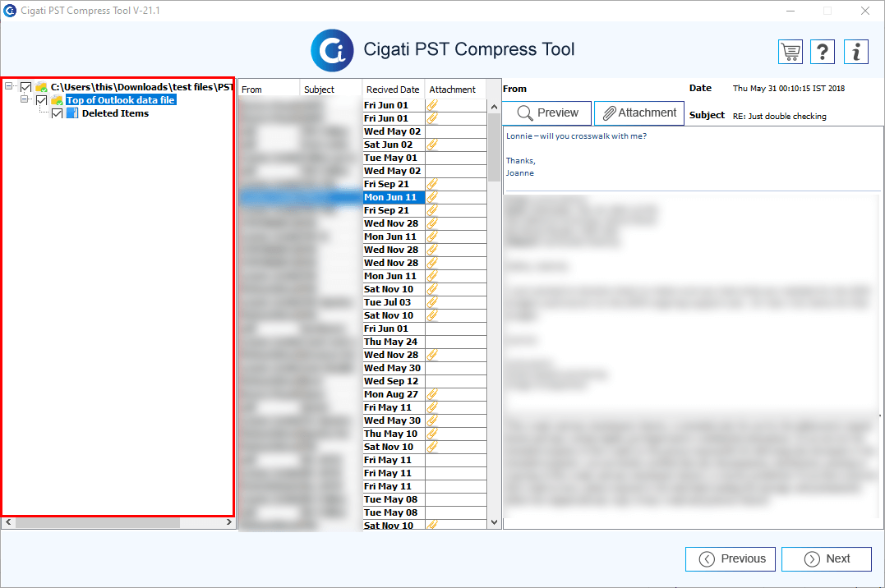The height and width of the screenshot is (588, 885).
Task: Switch to the Attachment tab
Action: [x=639, y=113]
